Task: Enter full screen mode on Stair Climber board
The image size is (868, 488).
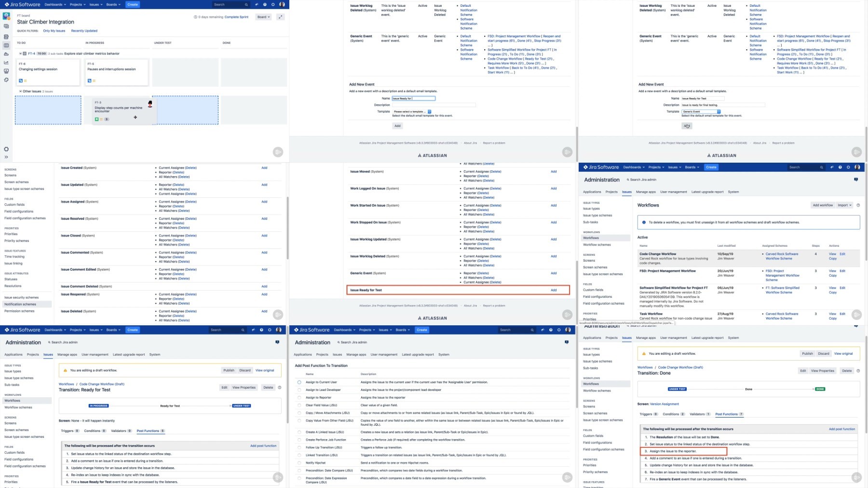Action: (280, 17)
